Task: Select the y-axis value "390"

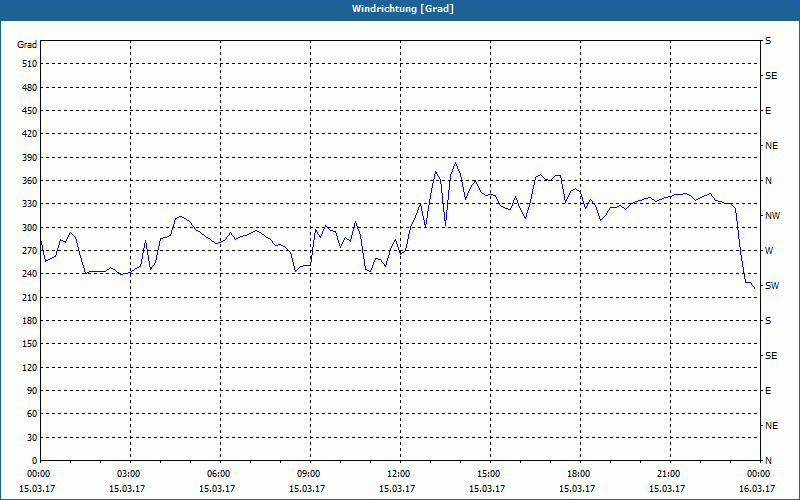Action: click(30, 158)
